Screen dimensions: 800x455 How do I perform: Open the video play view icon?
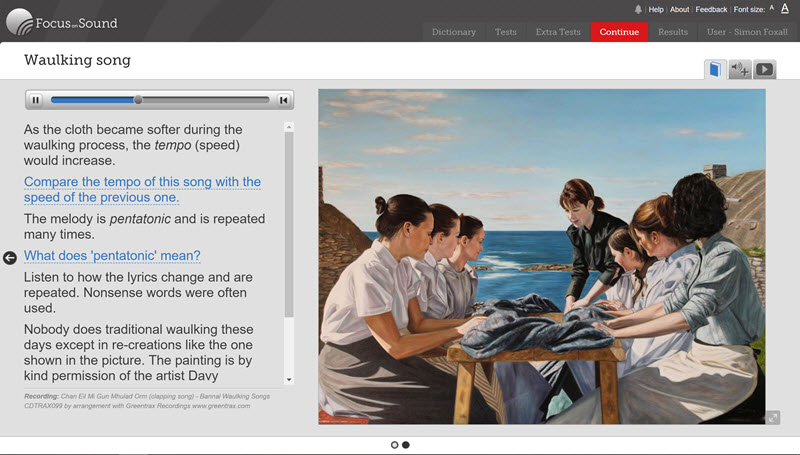point(764,70)
